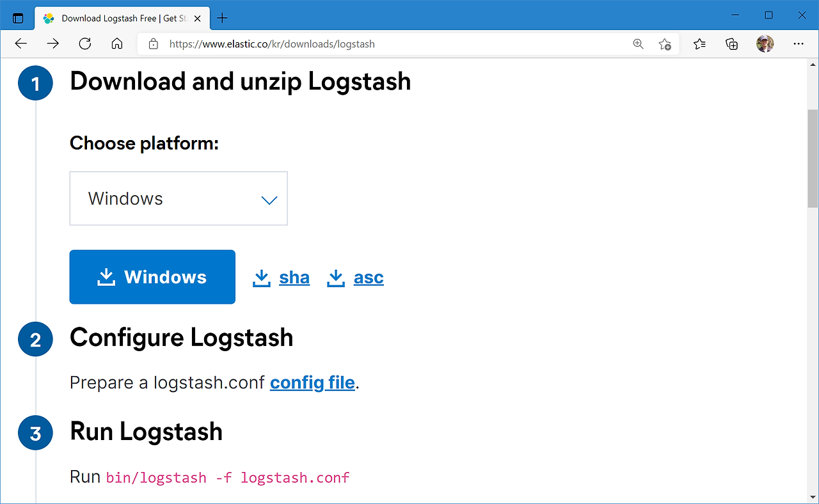This screenshot has width=819, height=504.
Task: Open the user profile avatar
Action: click(x=765, y=44)
